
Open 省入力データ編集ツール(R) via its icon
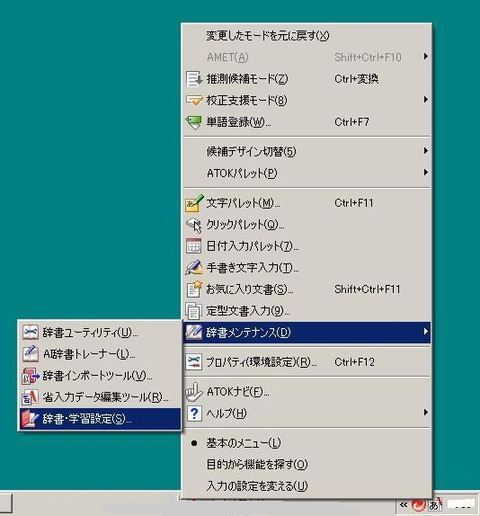coord(30,397)
